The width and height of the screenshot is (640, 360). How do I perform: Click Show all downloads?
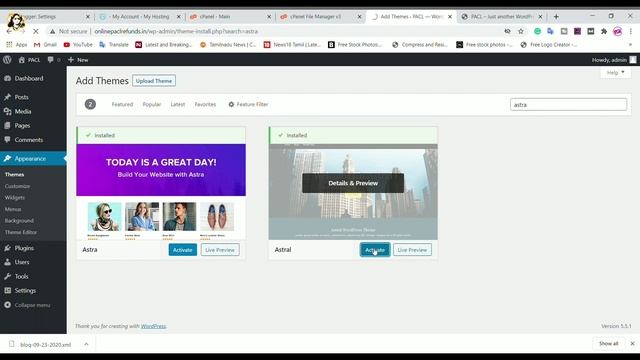609,344
